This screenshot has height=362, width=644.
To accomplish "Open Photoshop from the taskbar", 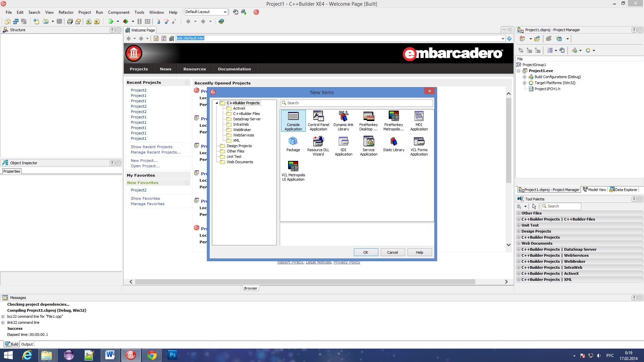I will pyautogui.click(x=172, y=355).
